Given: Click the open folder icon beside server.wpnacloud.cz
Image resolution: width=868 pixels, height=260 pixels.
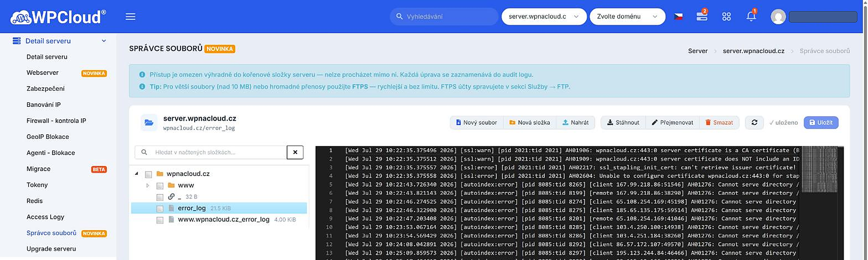Looking at the screenshot, I should pyautogui.click(x=149, y=122).
